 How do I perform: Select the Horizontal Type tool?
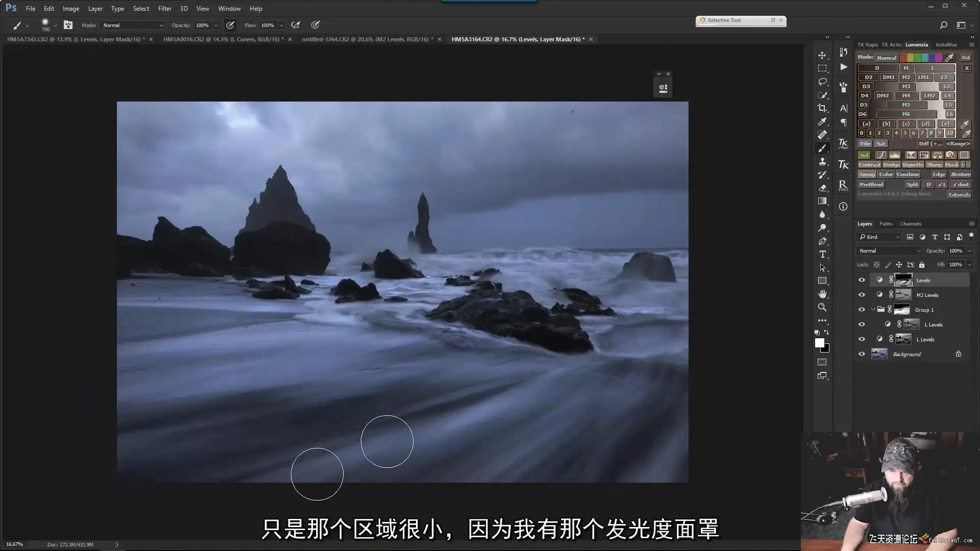coord(822,254)
